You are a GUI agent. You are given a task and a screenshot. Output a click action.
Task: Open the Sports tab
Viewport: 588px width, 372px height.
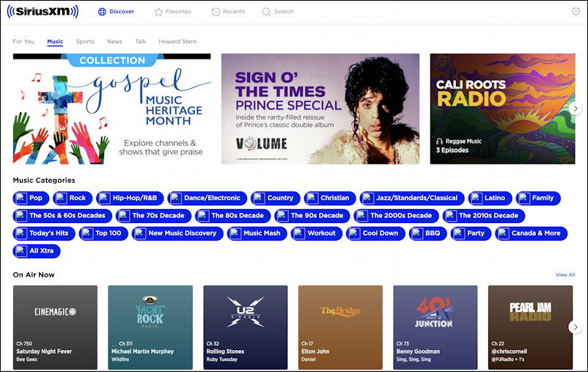coord(85,41)
